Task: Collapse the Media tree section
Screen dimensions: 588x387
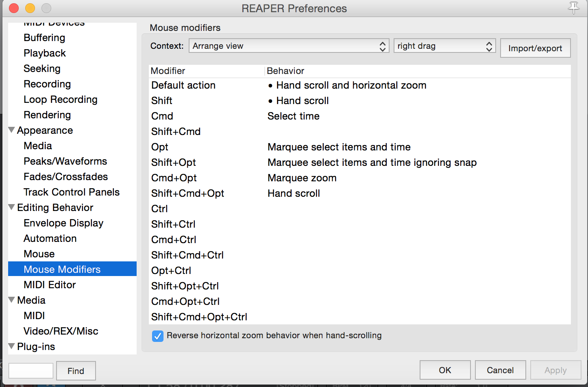Action: pyautogui.click(x=12, y=300)
